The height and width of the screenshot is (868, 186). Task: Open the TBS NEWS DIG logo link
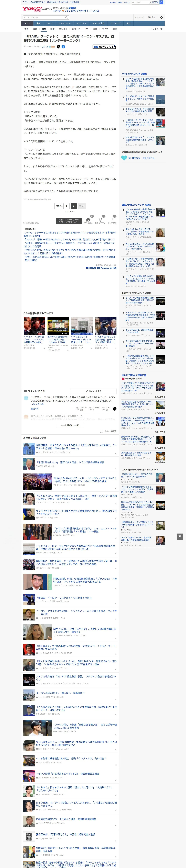[104, 47]
